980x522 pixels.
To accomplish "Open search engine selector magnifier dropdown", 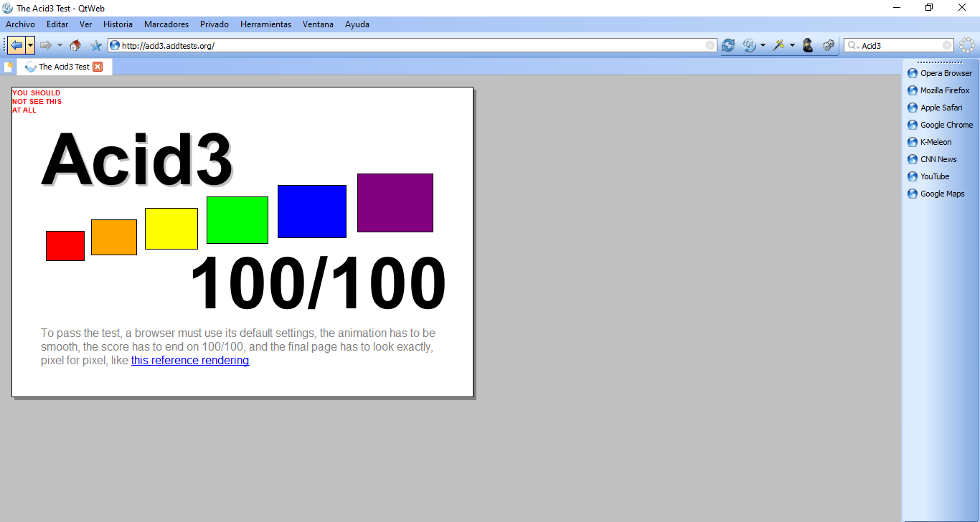I will pyautogui.click(x=853, y=45).
